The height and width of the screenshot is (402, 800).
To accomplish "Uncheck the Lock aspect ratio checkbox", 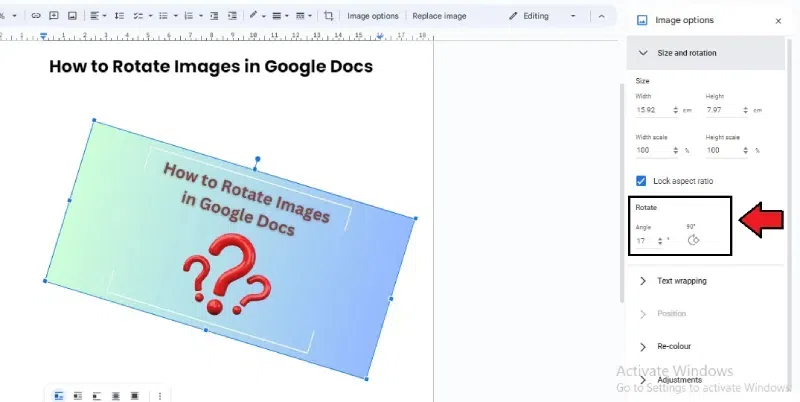I will tap(642, 181).
